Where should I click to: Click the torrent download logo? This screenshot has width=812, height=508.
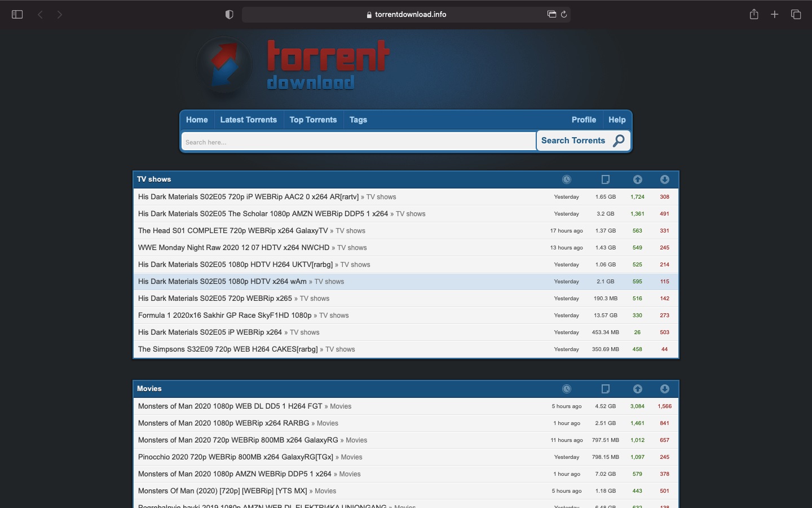tap(293, 67)
